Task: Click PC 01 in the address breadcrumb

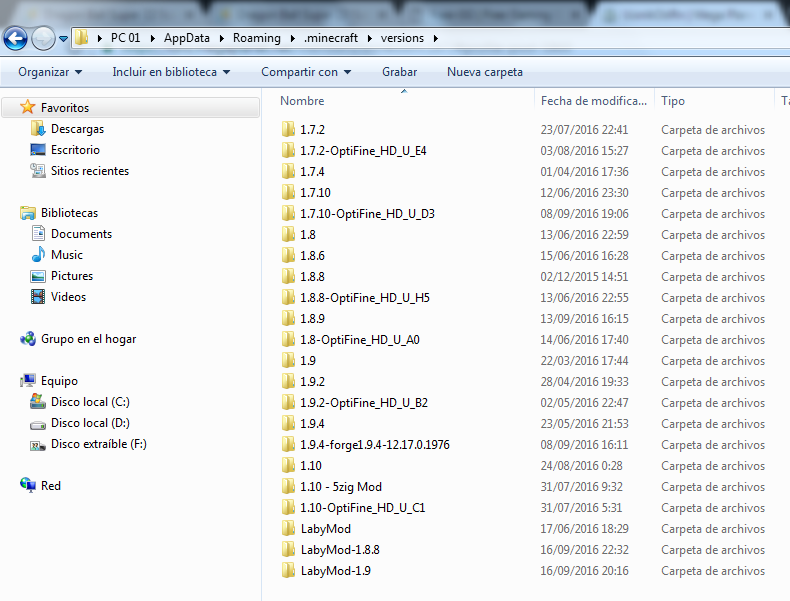Action: (125, 38)
